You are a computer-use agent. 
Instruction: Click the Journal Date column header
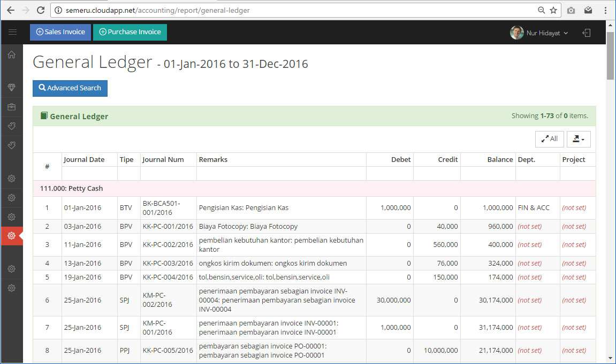(x=84, y=159)
